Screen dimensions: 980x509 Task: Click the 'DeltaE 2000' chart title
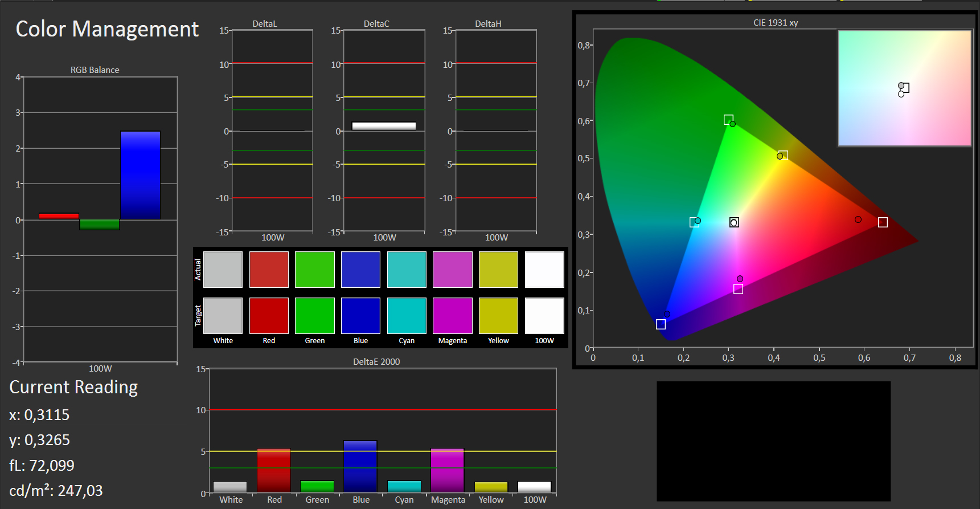(x=376, y=361)
